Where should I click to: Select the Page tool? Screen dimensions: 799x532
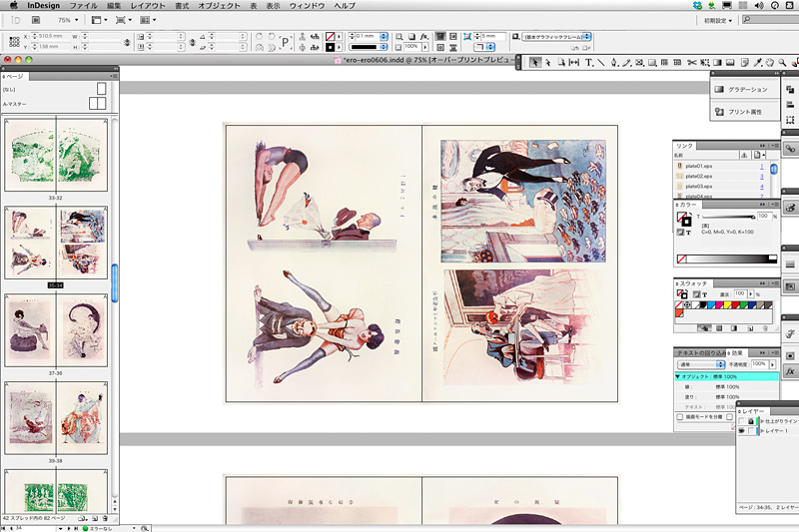[561, 62]
